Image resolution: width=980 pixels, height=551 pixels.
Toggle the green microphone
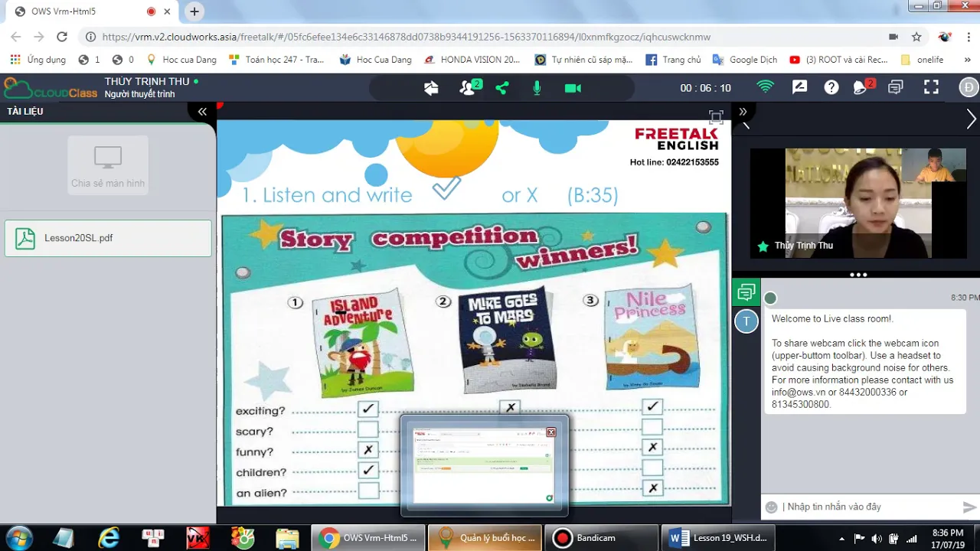click(537, 88)
